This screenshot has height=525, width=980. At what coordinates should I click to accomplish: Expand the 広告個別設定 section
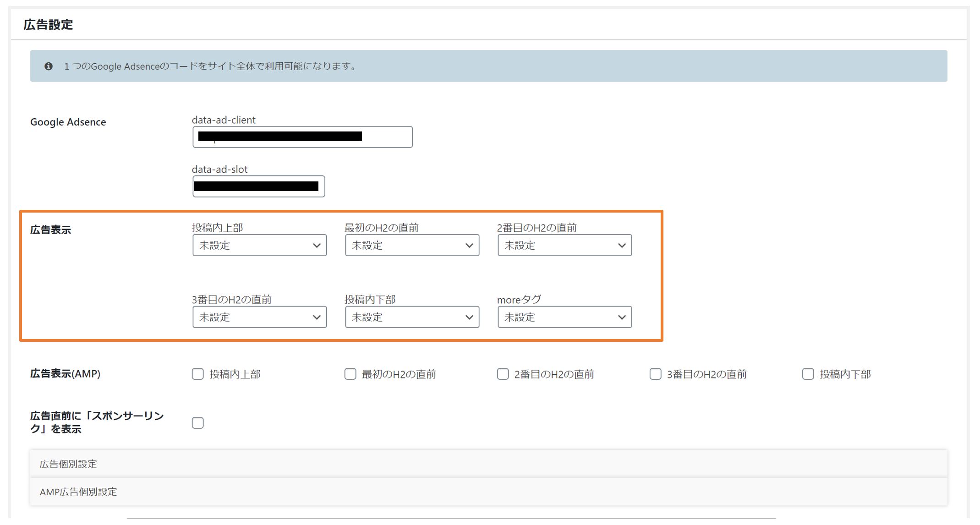click(69, 464)
